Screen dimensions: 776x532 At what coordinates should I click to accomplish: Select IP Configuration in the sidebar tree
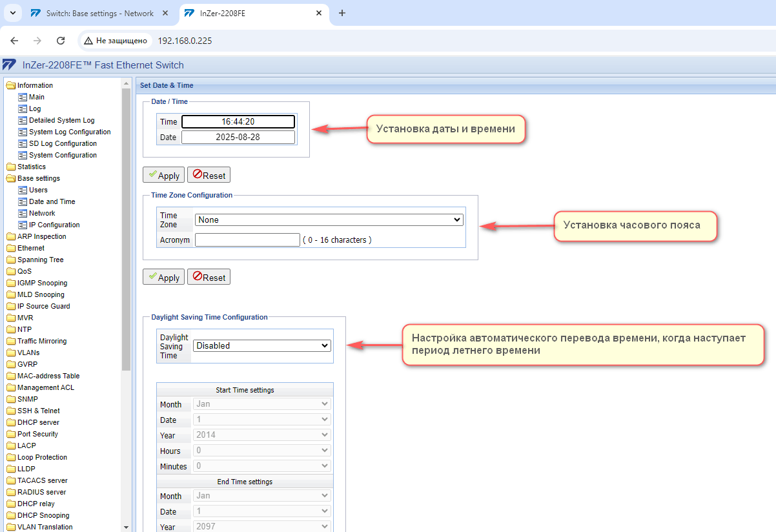[54, 225]
